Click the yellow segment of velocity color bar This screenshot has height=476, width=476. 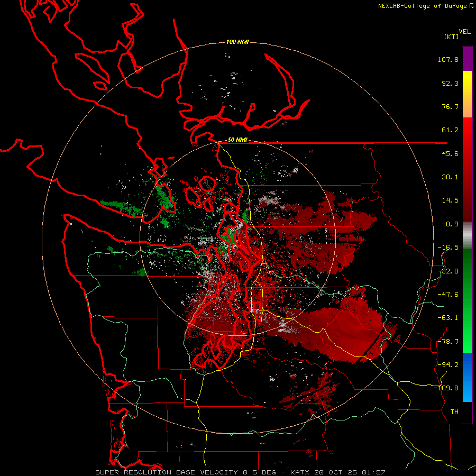click(467, 94)
